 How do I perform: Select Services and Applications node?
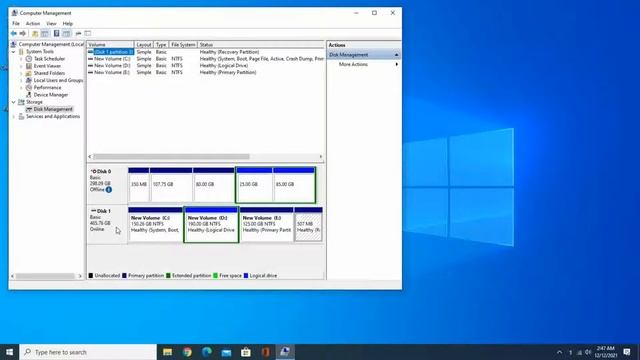coord(53,116)
